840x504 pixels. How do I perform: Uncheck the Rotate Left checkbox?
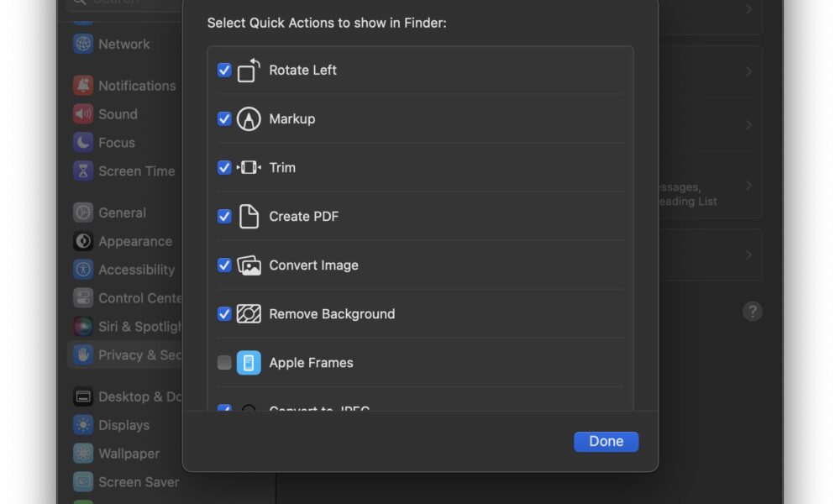click(224, 71)
